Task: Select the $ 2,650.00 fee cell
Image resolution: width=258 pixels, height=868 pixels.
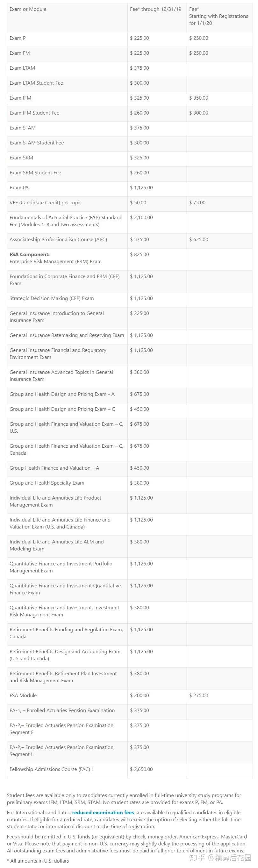Action: [x=141, y=769]
